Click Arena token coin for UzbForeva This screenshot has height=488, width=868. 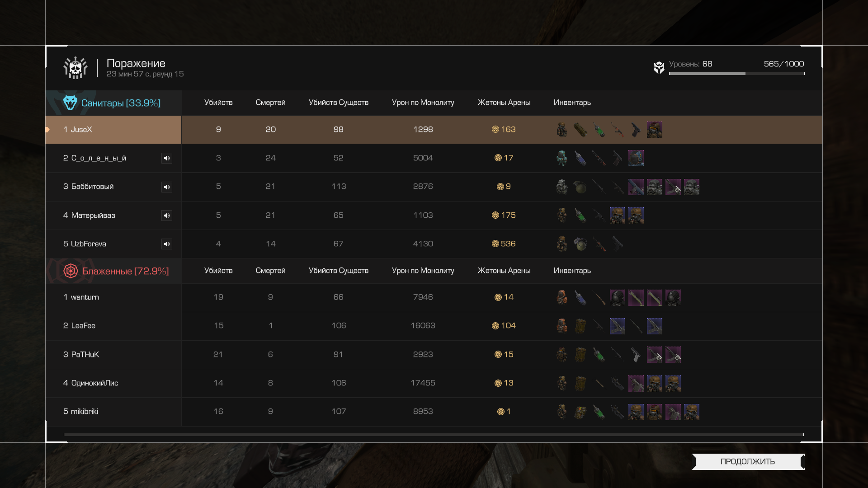495,244
